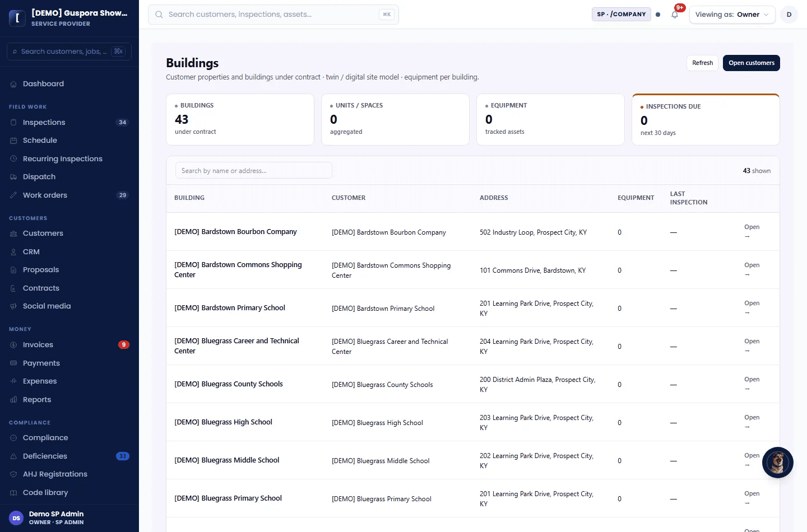Viewport: 807px width, 532px height.
Task: Open the Compliance page
Action: 69,438
